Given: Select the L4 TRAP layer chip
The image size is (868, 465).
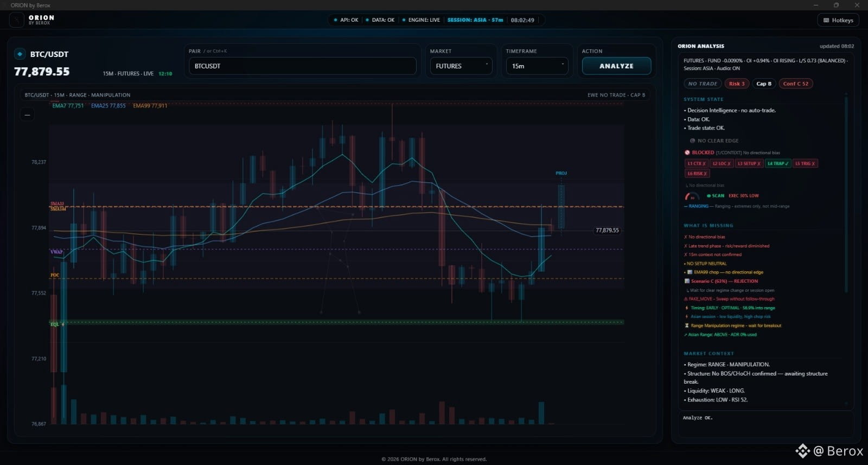Looking at the screenshot, I should 778,163.
